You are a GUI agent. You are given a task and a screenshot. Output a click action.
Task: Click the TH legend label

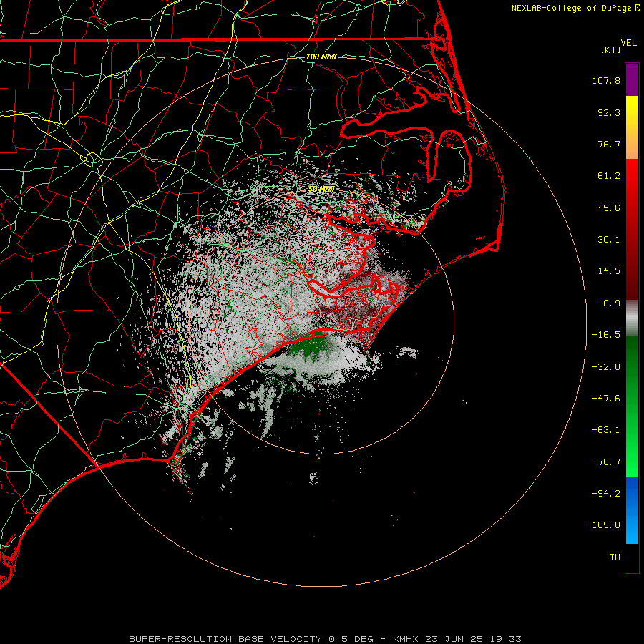point(615,557)
